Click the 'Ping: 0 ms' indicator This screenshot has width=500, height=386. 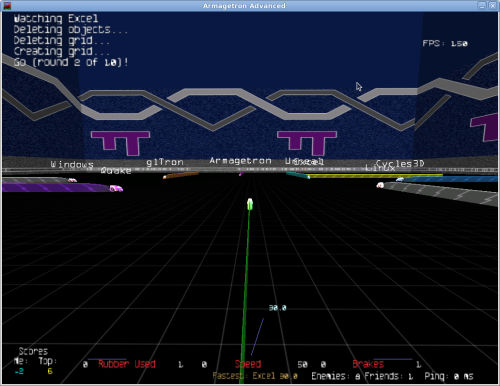tap(449, 376)
